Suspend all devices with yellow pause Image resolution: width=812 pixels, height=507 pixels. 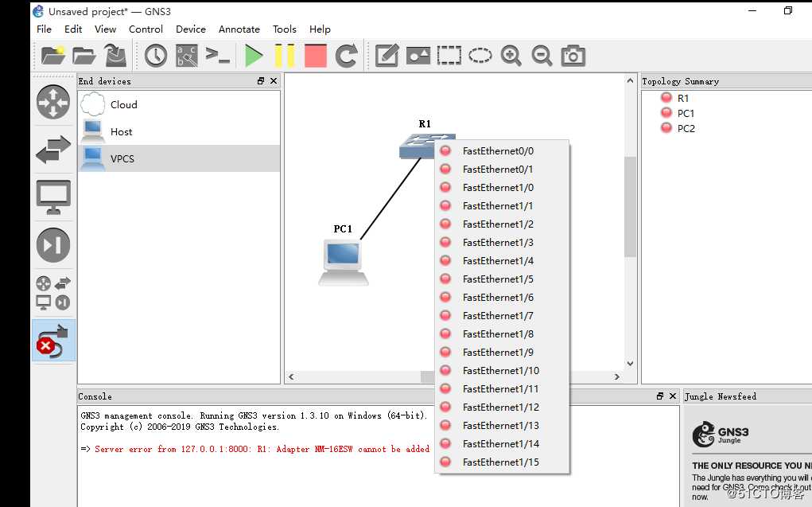tap(284, 56)
